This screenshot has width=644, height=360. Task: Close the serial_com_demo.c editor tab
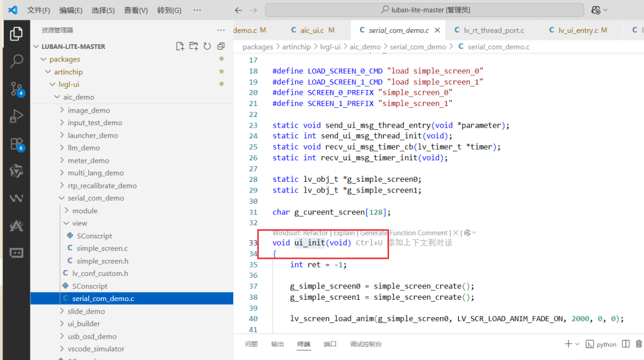(x=438, y=30)
